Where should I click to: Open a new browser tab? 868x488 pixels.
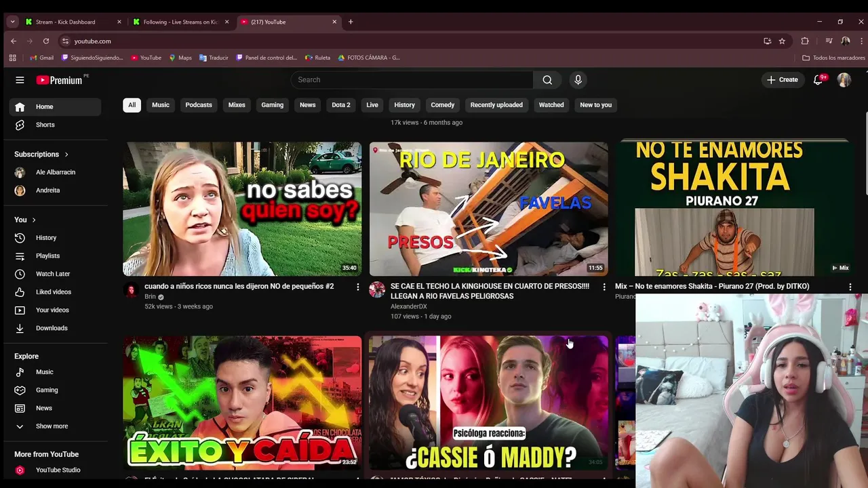coord(351,22)
